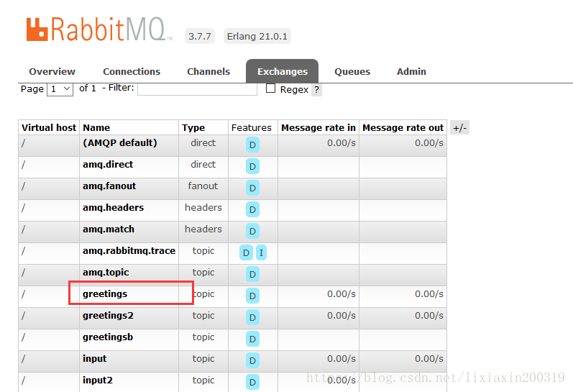
Task: Click the Features column header
Action: [252, 127]
